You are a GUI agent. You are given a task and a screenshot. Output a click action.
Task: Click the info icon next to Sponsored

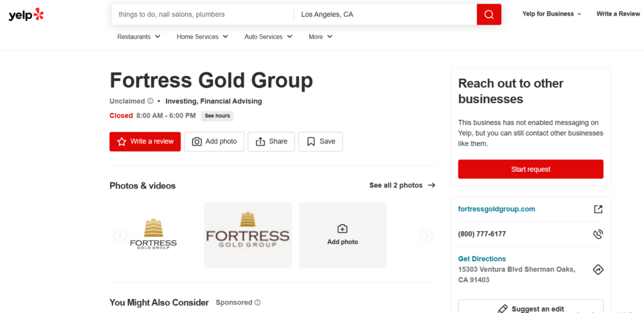pyautogui.click(x=257, y=303)
